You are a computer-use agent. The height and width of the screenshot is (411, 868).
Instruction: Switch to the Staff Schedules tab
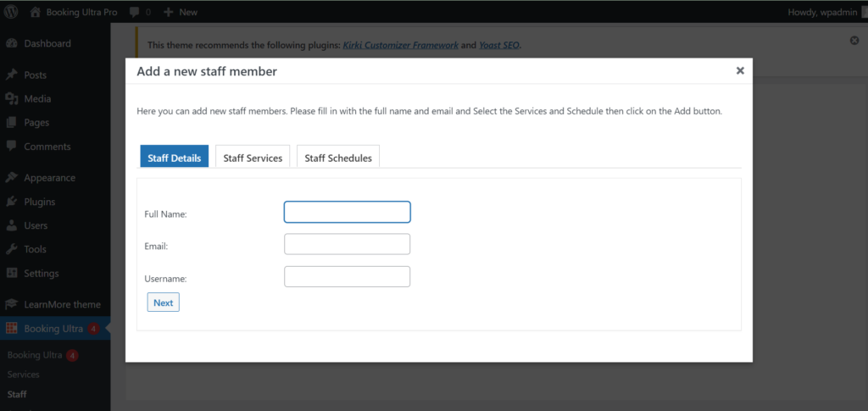pos(338,157)
